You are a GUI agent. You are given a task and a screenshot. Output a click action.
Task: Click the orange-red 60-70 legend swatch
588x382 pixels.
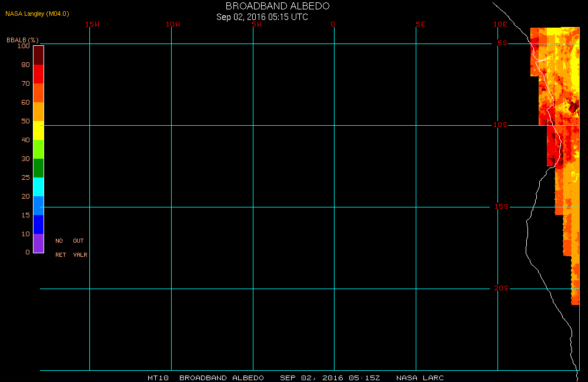point(39,93)
